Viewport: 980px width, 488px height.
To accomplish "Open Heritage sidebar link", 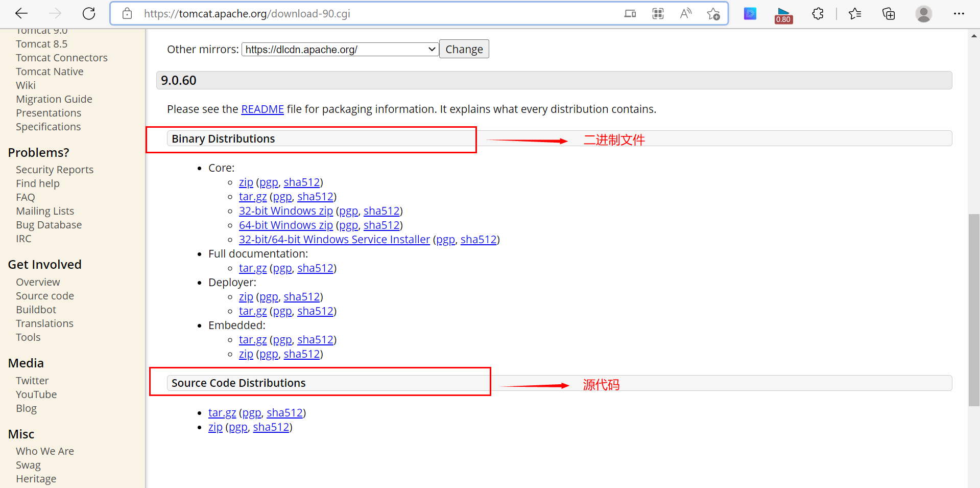I will point(36,479).
